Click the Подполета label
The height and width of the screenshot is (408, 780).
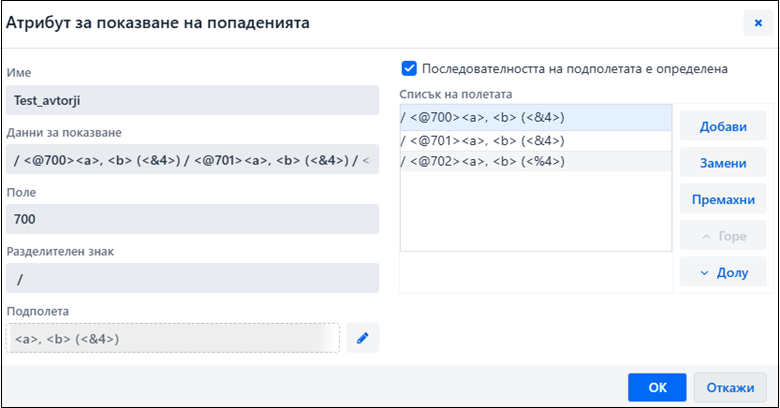38,311
